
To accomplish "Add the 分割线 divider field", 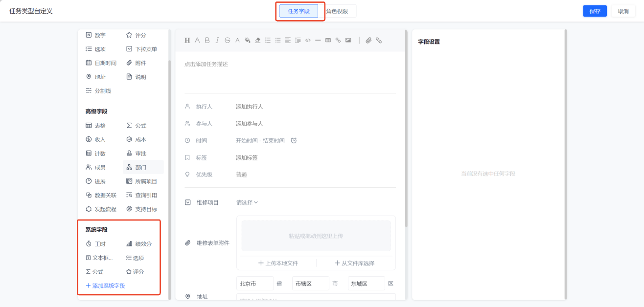I will click(98, 91).
